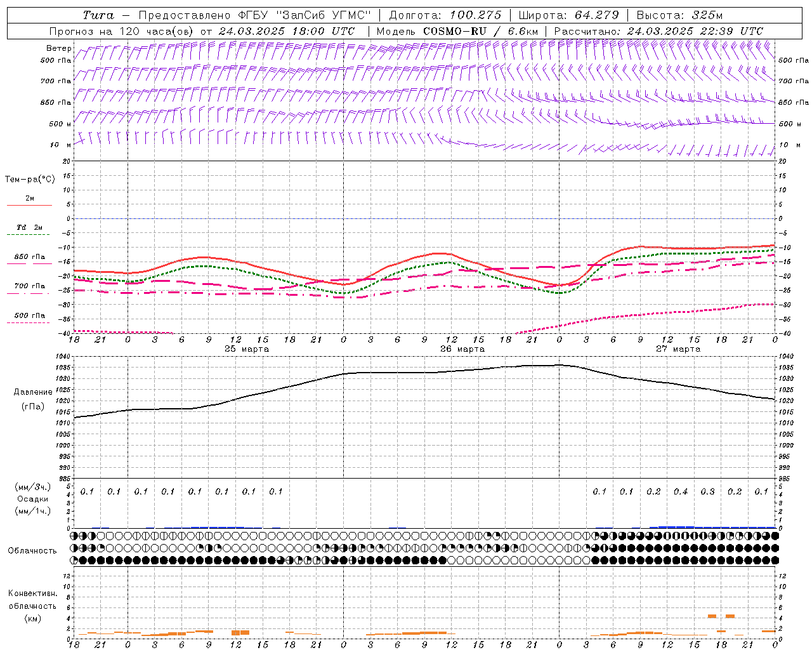
Task: Click the "Тем-ра(°C)" temperature panel label
Action: click(30, 180)
